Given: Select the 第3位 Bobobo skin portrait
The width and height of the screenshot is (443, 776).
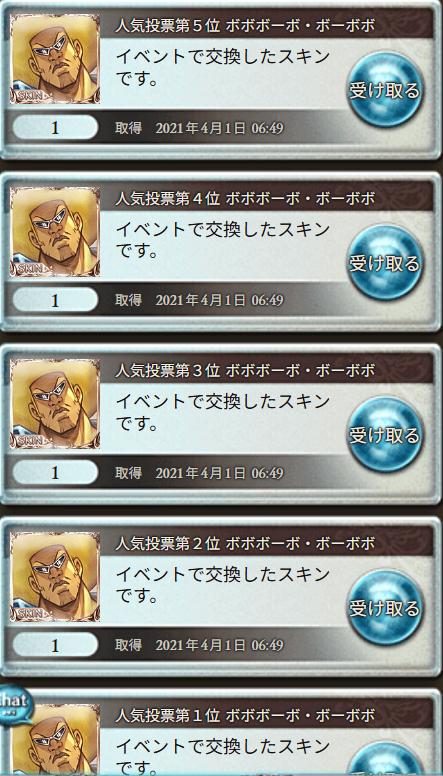Looking at the screenshot, I should point(55,403).
